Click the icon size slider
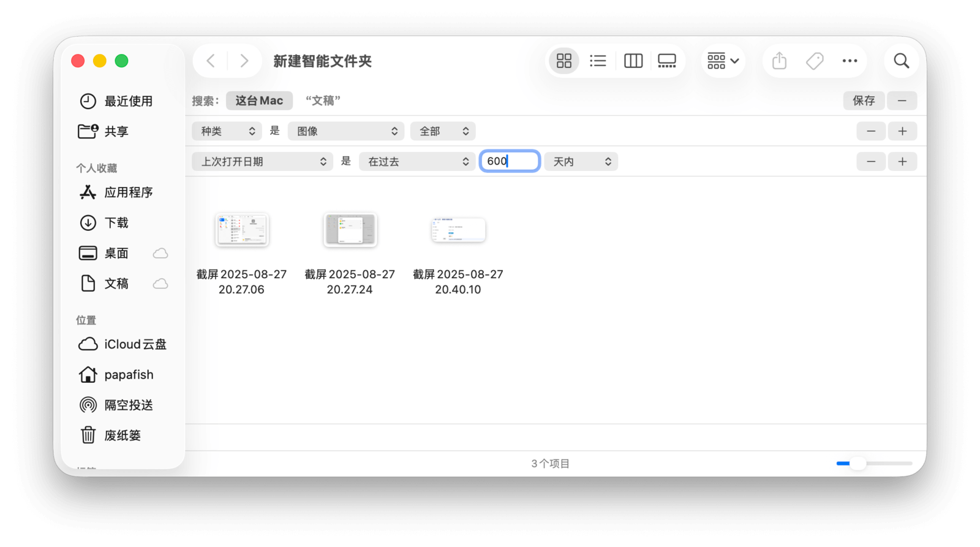This screenshot has height=547, width=980. (874, 464)
